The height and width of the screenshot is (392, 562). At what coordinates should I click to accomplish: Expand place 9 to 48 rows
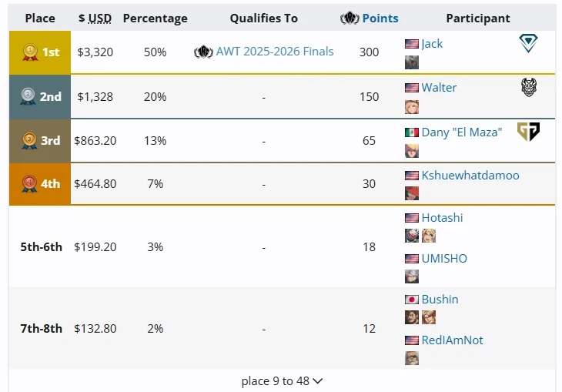pos(282,380)
